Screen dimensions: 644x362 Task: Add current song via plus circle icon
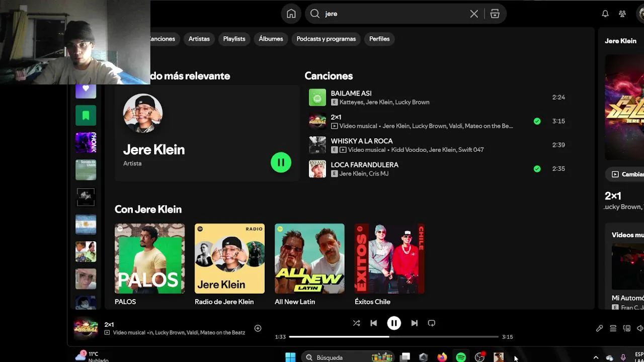click(x=258, y=328)
